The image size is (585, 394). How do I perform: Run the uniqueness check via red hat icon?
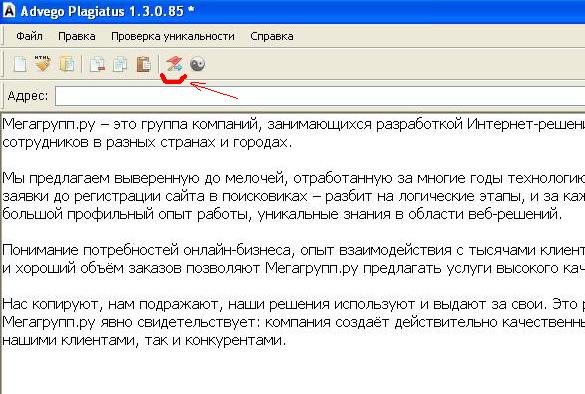coord(174,64)
